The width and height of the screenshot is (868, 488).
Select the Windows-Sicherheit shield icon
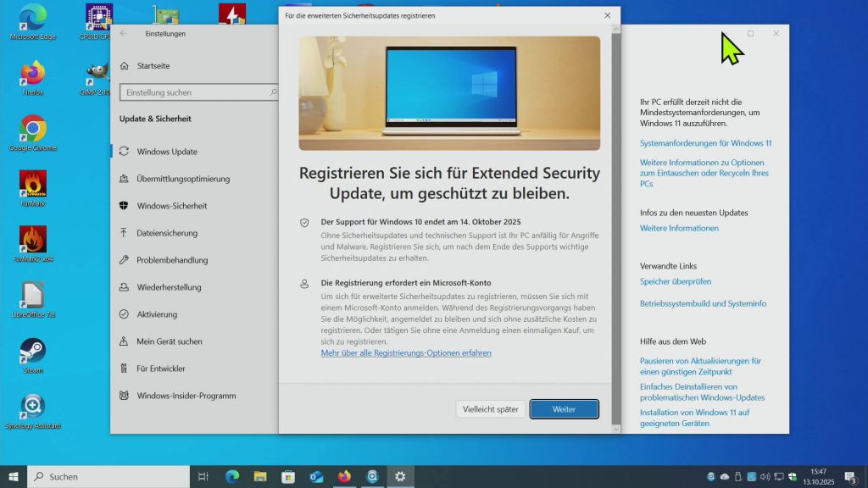(124, 206)
